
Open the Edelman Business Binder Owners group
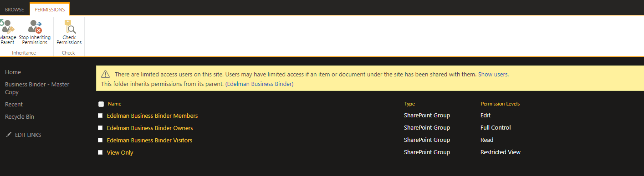pos(150,128)
